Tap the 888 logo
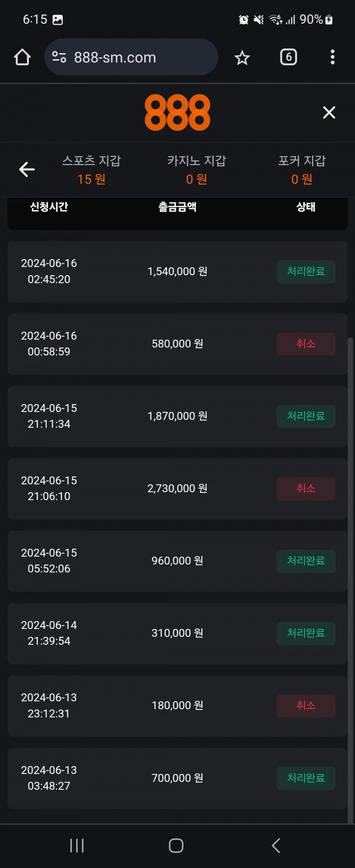 coord(177,112)
